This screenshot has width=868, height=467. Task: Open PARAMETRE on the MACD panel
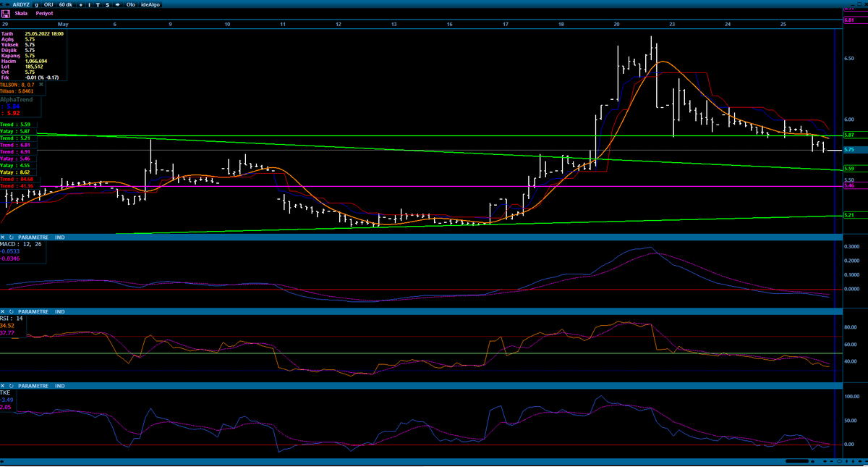(x=33, y=237)
